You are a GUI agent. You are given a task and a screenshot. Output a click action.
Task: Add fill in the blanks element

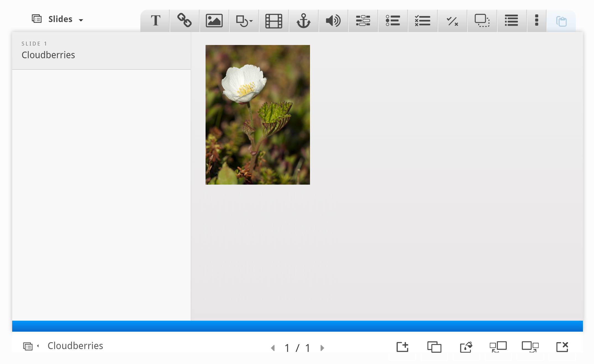click(363, 21)
